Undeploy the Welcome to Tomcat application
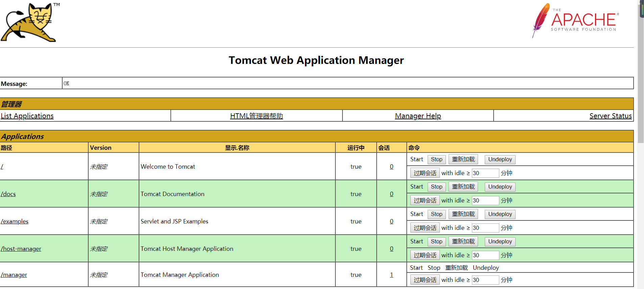644x289 pixels. (x=500, y=160)
